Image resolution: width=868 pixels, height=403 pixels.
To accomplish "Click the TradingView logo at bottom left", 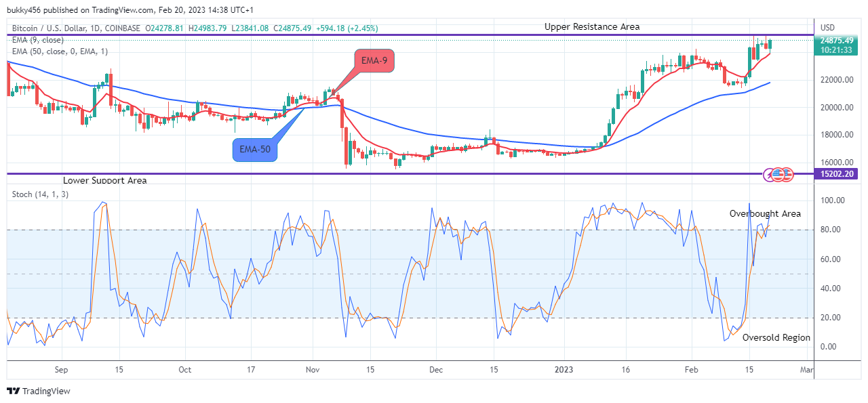I will 39,391.
